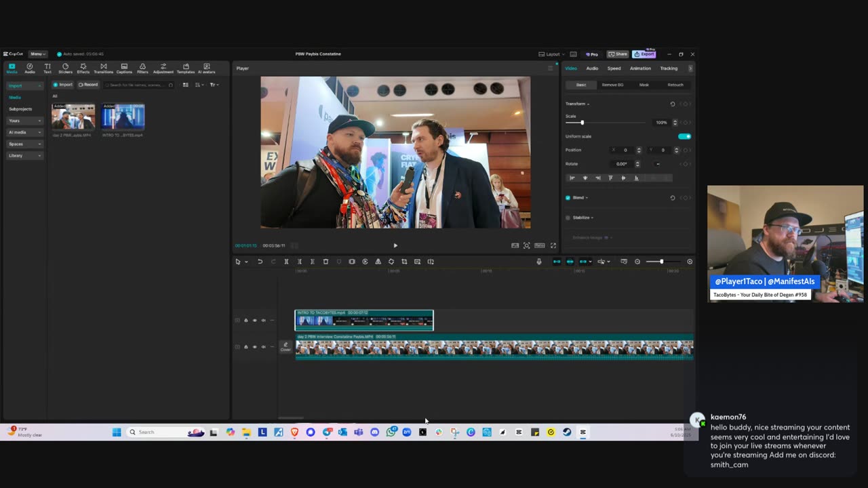The width and height of the screenshot is (868, 488).
Task: Open the Text tools panel
Action: [47, 68]
